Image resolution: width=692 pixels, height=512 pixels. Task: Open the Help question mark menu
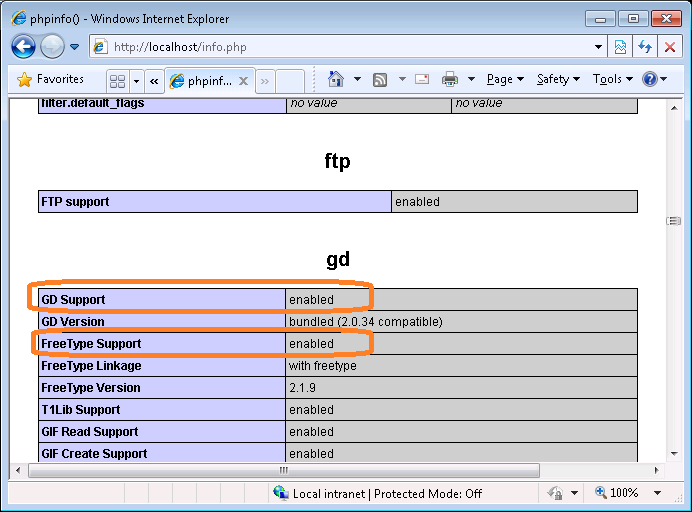651,79
